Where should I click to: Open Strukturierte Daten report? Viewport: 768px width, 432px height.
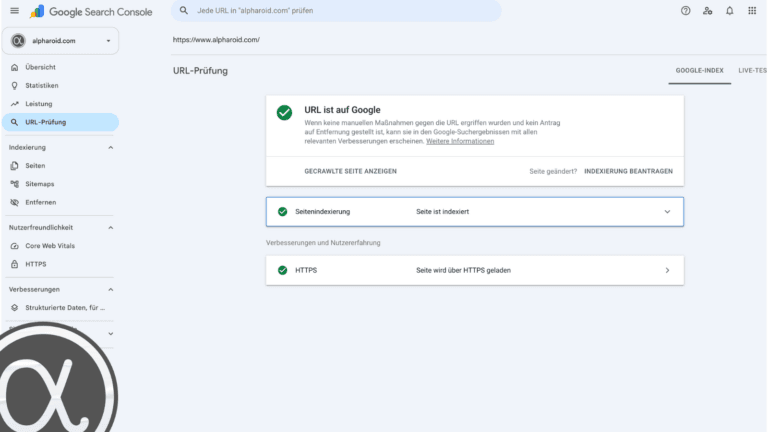point(60,308)
